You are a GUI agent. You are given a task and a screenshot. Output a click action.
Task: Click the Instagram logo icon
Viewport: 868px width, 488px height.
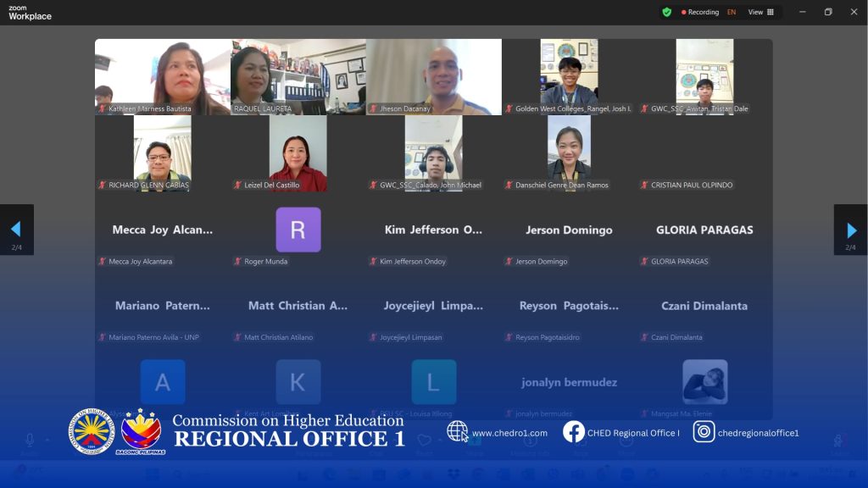tap(704, 431)
